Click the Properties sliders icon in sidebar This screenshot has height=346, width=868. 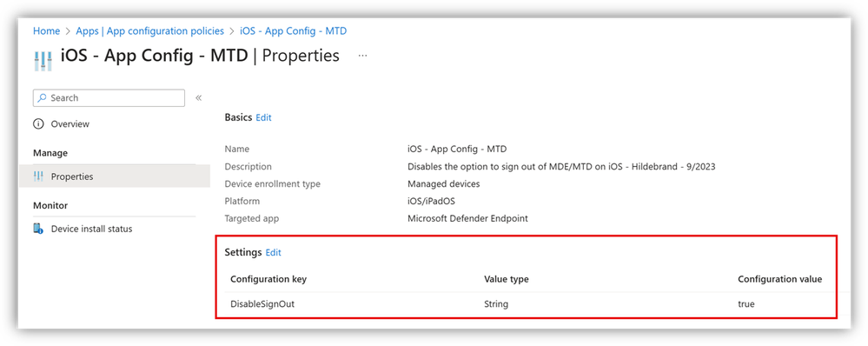coord(38,176)
